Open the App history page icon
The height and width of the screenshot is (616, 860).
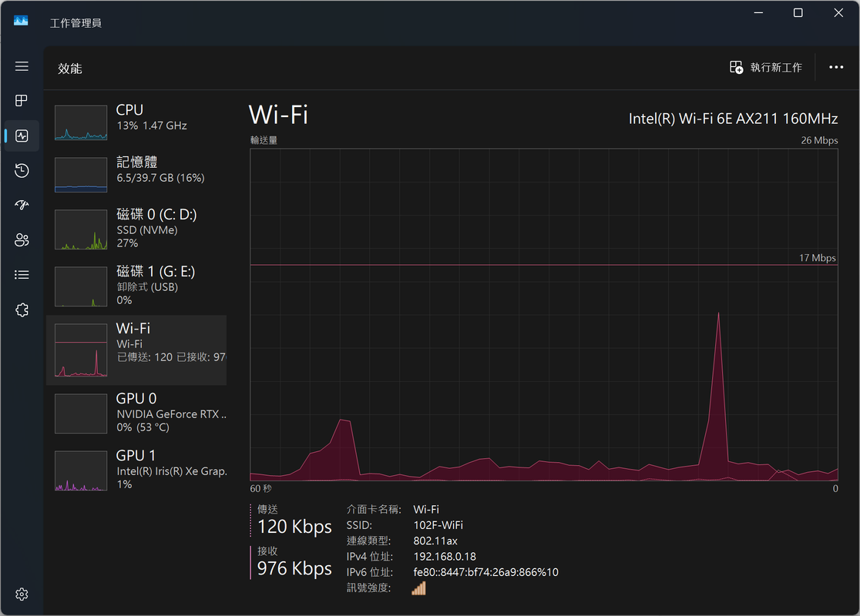point(22,170)
